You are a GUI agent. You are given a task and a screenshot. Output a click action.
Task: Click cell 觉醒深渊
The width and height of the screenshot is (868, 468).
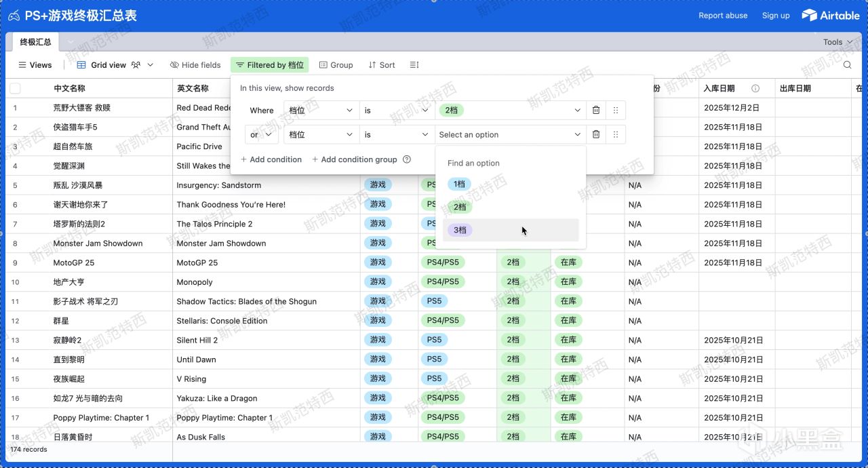[68, 165]
